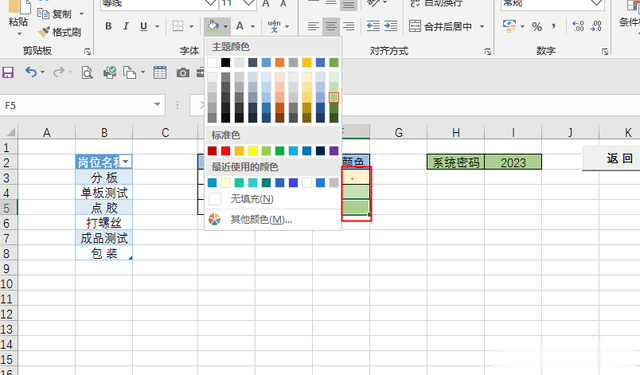The height and width of the screenshot is (375, 640).
Task: Click the Save icon in quick access toolbar
Action: 8,73
